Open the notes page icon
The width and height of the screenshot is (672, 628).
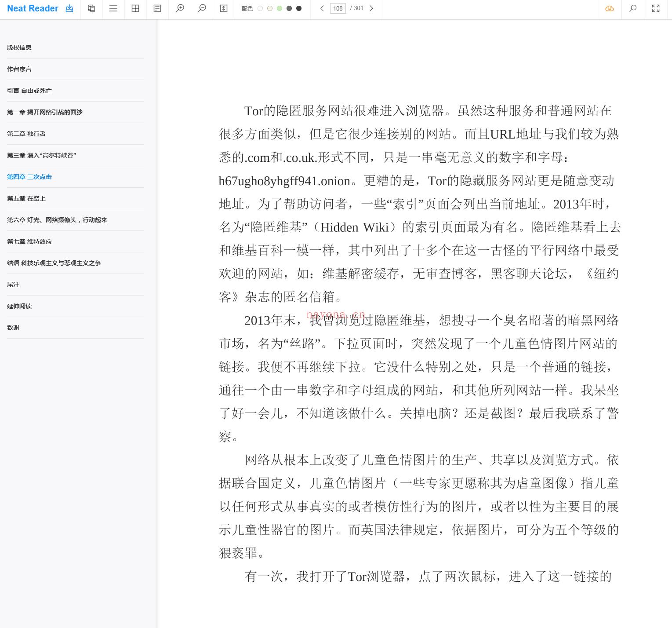pyautogui.click(x=157, y=8)
